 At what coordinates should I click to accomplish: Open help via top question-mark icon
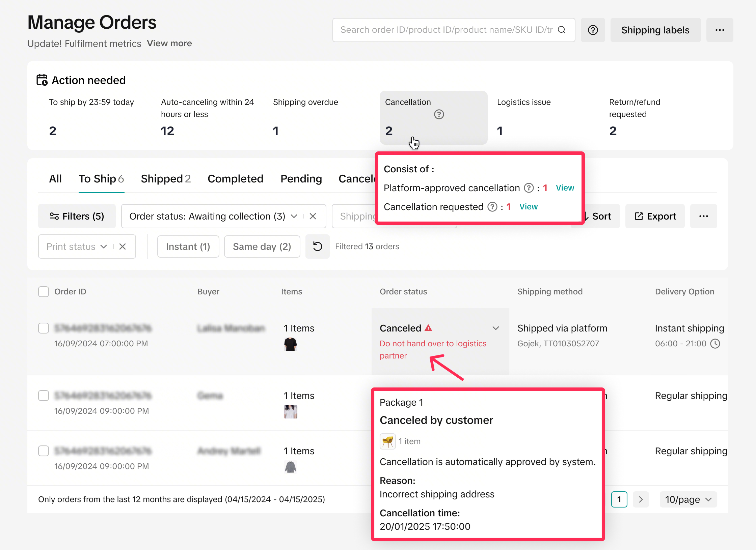[x=593, y=30]
